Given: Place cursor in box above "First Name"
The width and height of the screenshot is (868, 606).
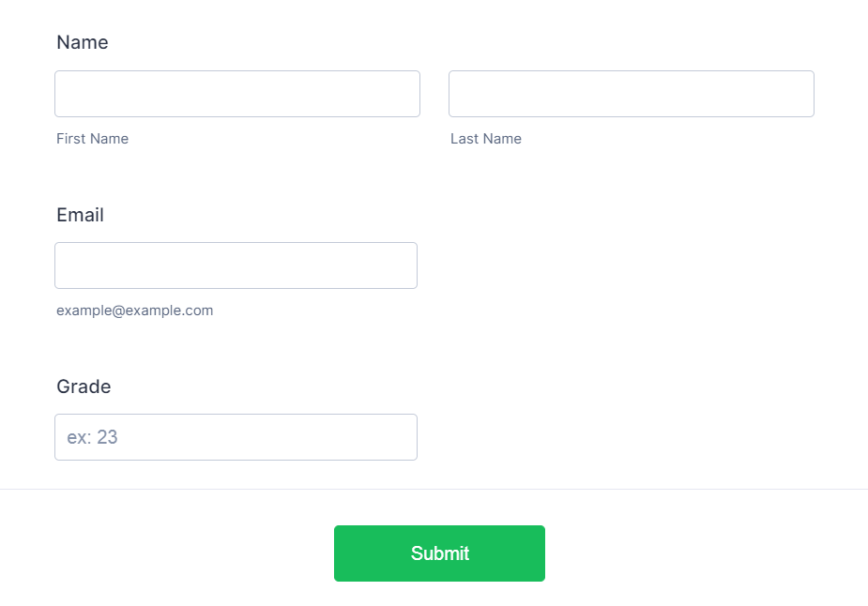Looking at the screenshot, I should [236, 94].
